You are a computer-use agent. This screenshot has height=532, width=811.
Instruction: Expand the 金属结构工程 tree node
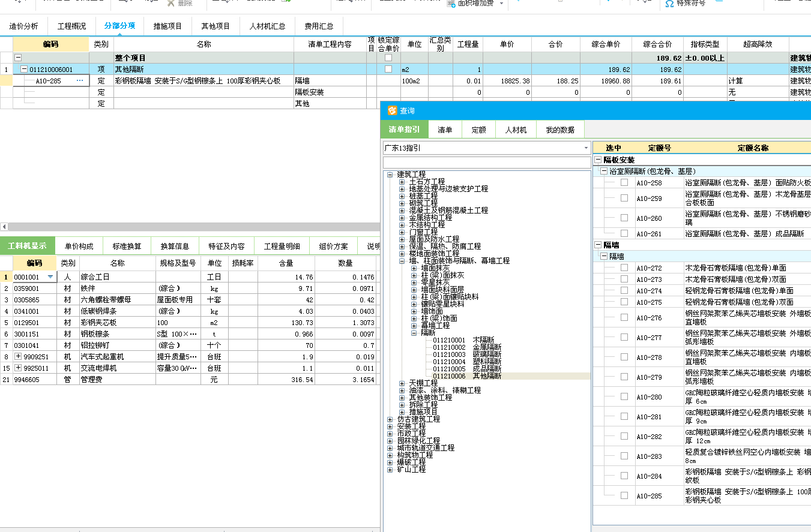pyautogui.click(x=402, y=217)
